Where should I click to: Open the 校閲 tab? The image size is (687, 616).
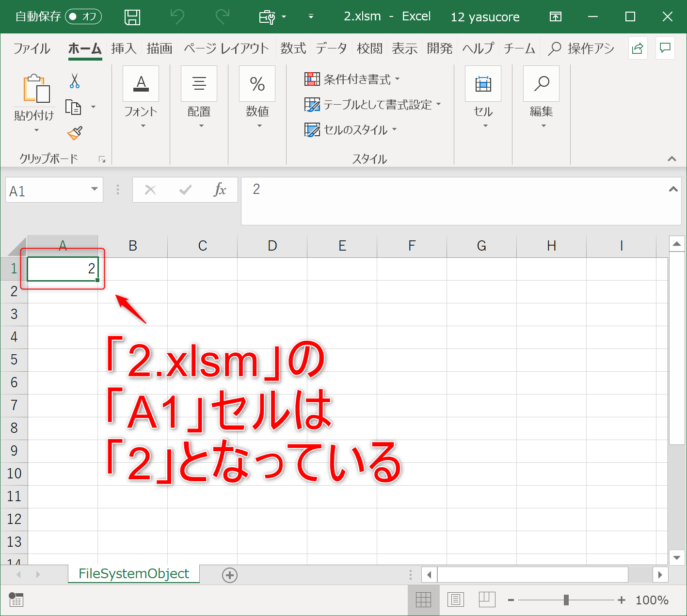(369, 48)
